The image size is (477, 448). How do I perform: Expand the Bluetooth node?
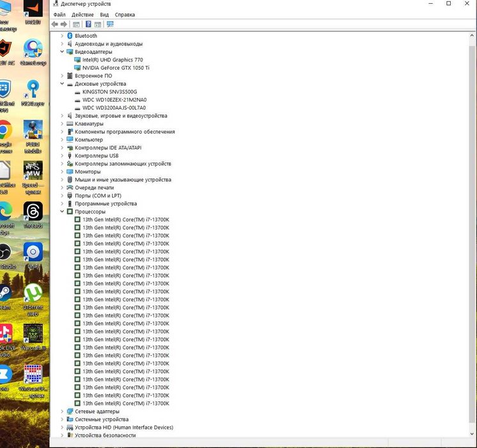pos(62,36)
